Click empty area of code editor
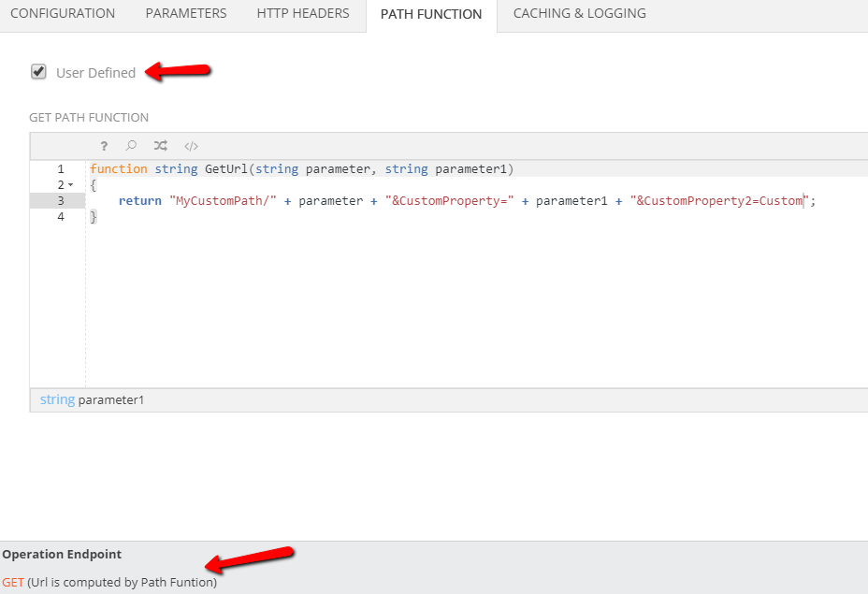 pyautogui.click(x=468, y=309)
